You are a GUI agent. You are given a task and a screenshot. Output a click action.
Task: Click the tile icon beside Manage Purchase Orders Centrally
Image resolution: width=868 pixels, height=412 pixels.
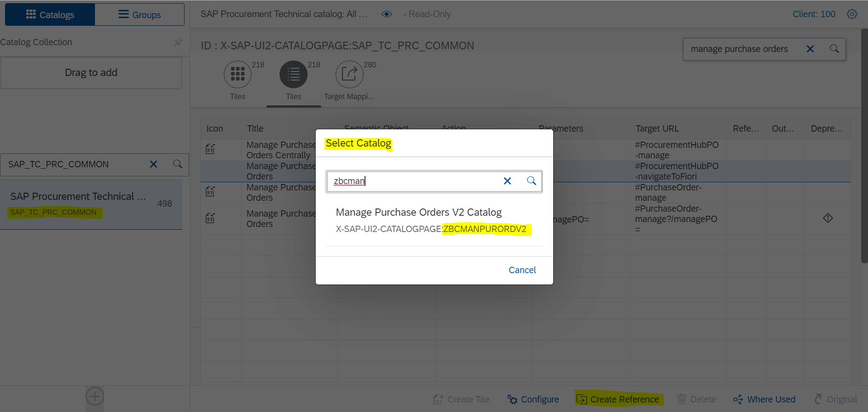[x=209, y=149]
